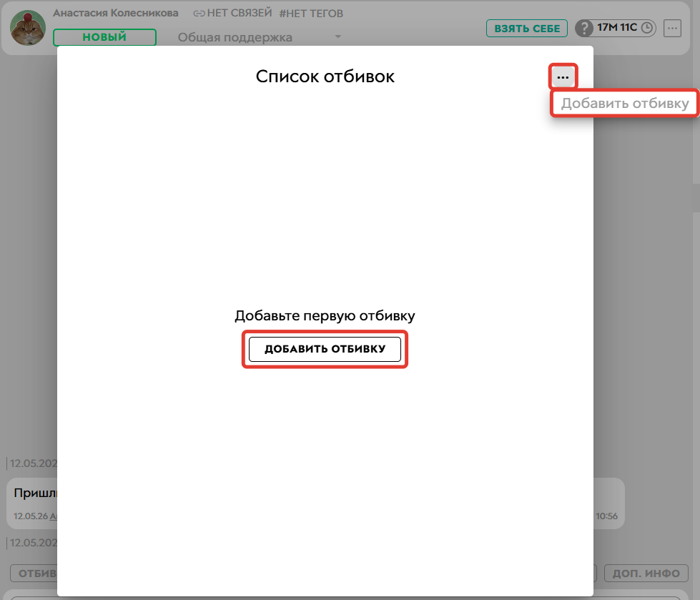Screen dimensions: 700x600
Task: Click the Добавьте первую отбивку text
Action: tap(325, 315)
